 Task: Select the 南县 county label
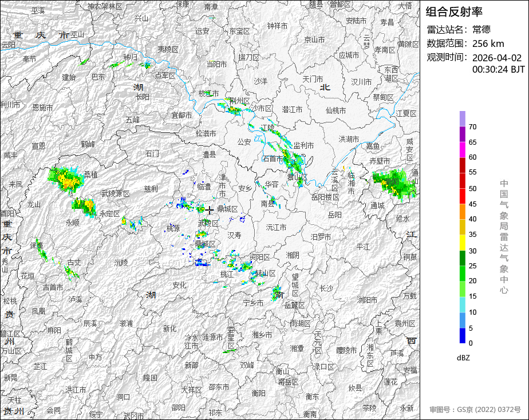pos(267,204)
